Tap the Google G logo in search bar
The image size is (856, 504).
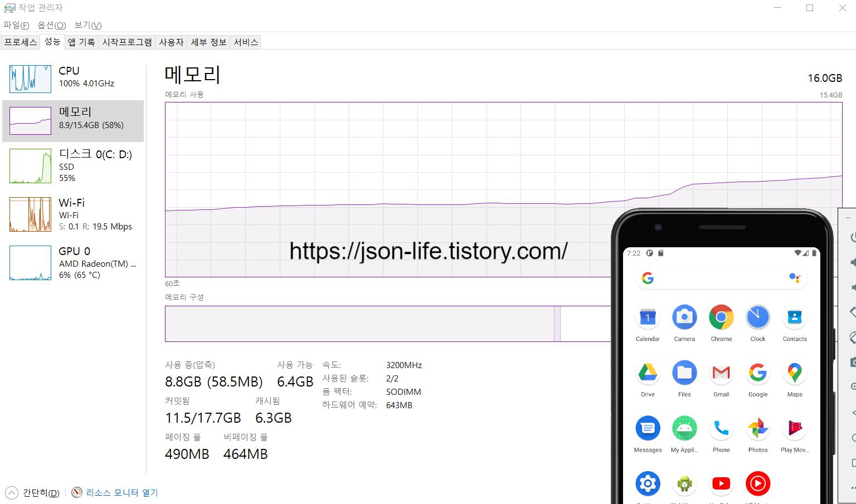point(648,278)
